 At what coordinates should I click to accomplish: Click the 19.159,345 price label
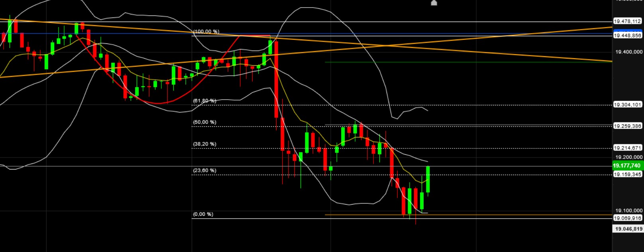pyautogui.click(x=627, y=174)
